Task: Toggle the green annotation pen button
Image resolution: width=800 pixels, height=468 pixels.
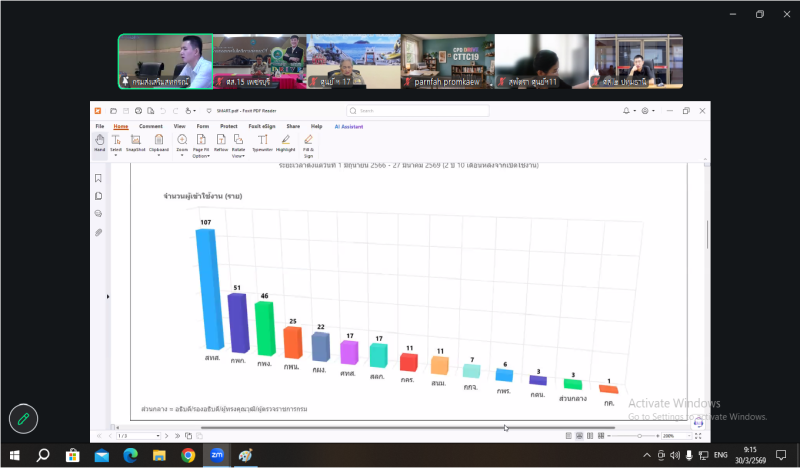Action: (24, 419)
